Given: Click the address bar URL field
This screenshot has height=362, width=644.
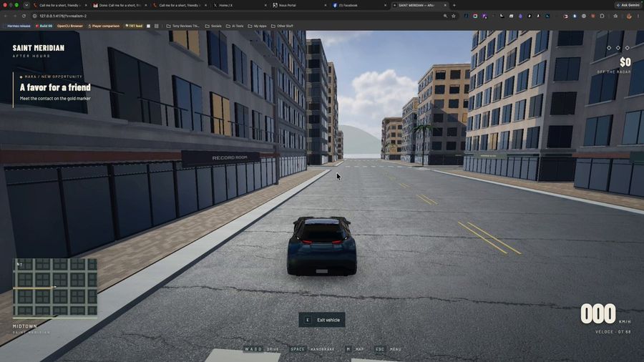Looking at the screenshot, I should [x=238, y=16].
